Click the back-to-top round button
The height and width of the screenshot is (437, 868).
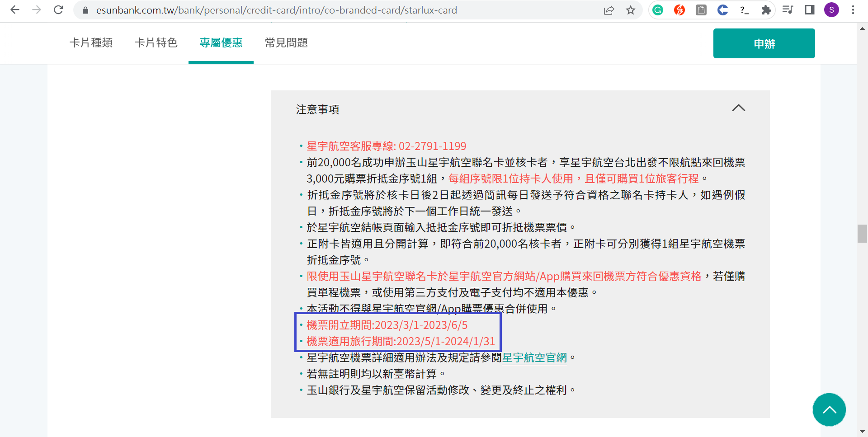coord(829,410)
